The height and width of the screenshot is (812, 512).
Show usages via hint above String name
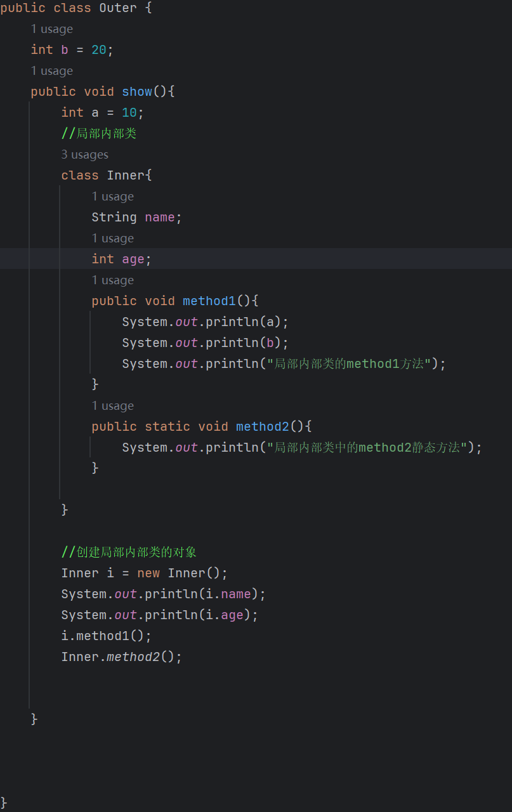pyautogui.click(x=112, y=197)
